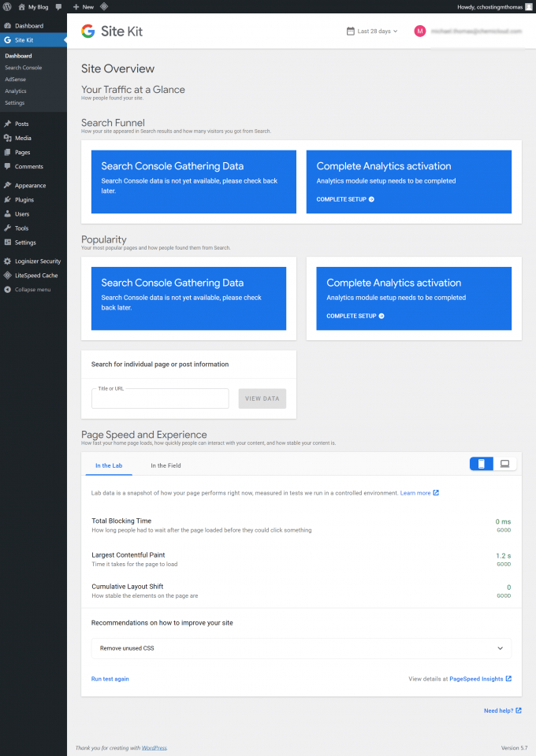Switch to the In the Field tab
Image resolution: width=536 pixels, height=756 pixels.
click(166, 465)
